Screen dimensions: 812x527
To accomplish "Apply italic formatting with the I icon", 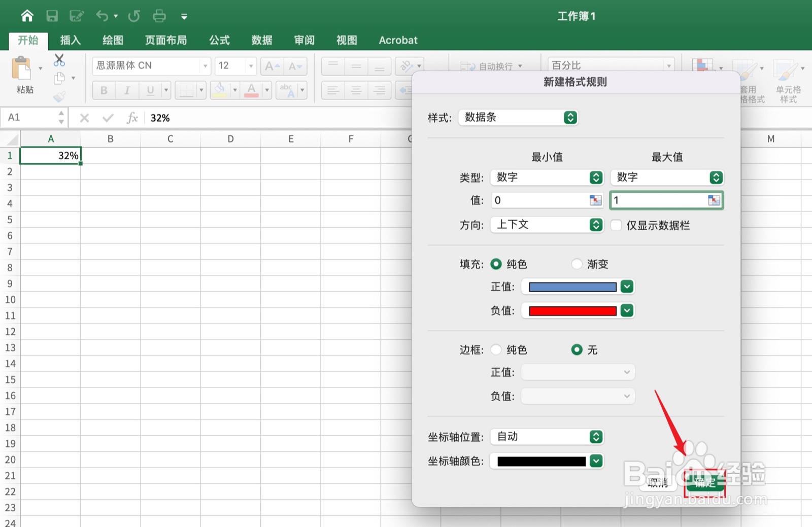I will (127, 90).
